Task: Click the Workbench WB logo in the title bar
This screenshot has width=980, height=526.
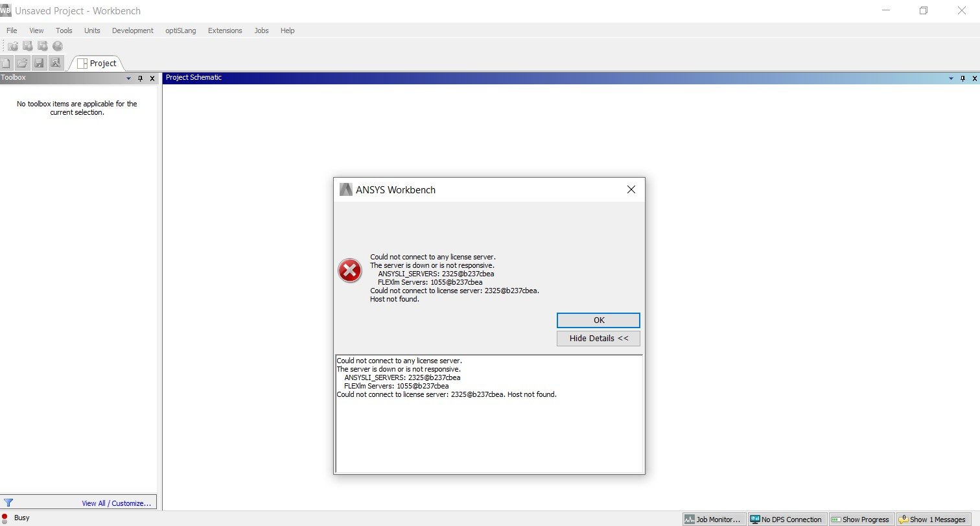Action: [6, 10]
